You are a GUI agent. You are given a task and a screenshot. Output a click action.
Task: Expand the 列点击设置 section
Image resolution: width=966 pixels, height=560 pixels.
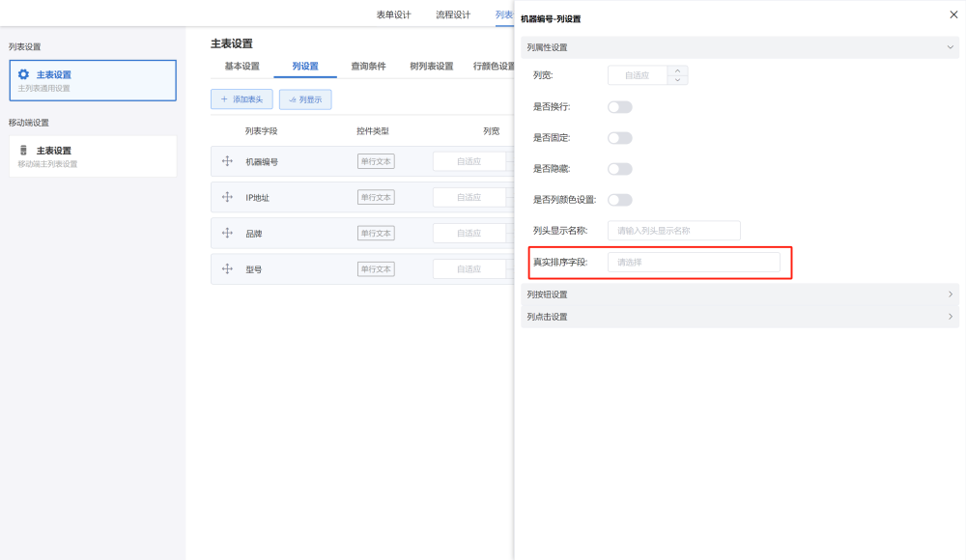pyautogui.click(x=739, y=317)
